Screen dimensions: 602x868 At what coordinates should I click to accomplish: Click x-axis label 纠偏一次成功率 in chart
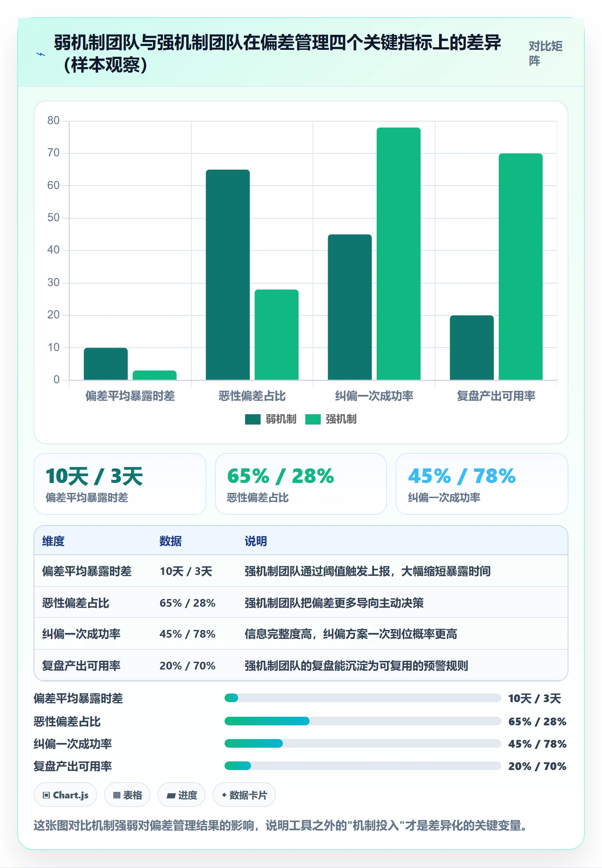tap(374, 396)
